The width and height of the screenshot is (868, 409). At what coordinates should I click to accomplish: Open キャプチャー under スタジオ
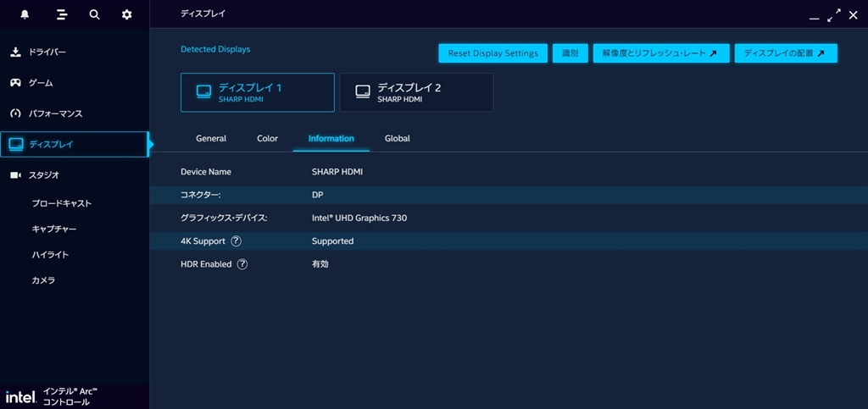53,229
